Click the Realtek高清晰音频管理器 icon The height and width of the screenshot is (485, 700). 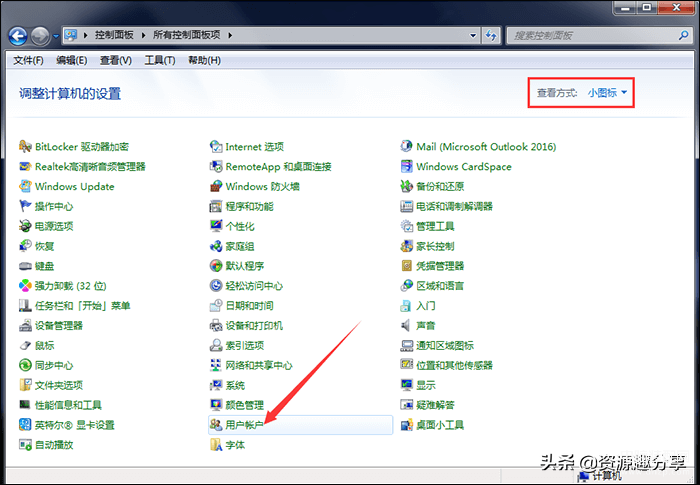pos(25,167)
